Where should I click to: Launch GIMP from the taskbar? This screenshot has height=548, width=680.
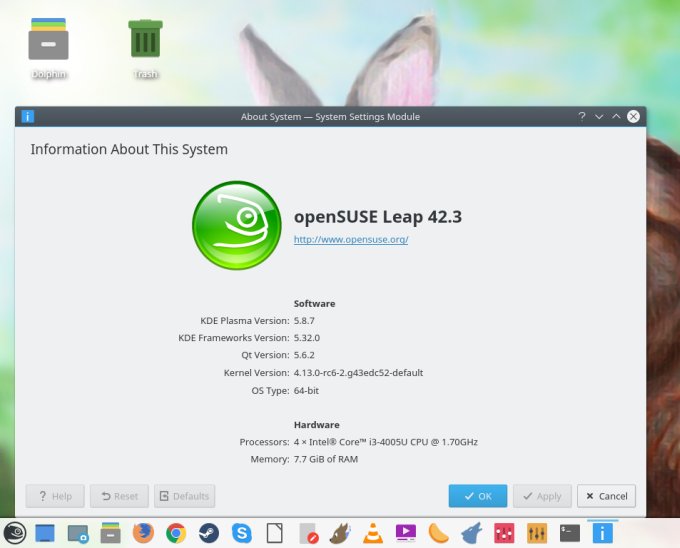340,533
